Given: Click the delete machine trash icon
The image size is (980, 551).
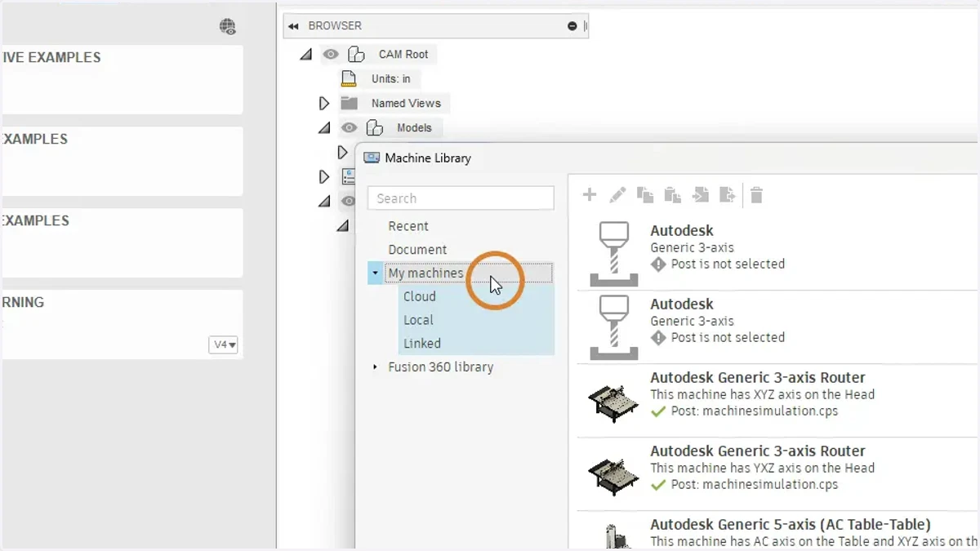Looking at the screenshot, I should pos(757,195).
